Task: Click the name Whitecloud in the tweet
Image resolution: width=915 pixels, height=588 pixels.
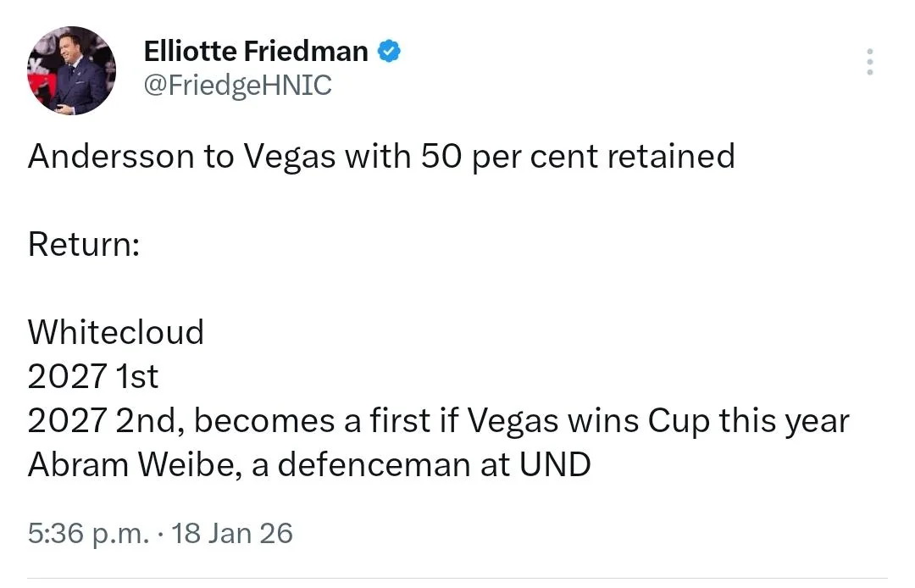Action: 116,332
